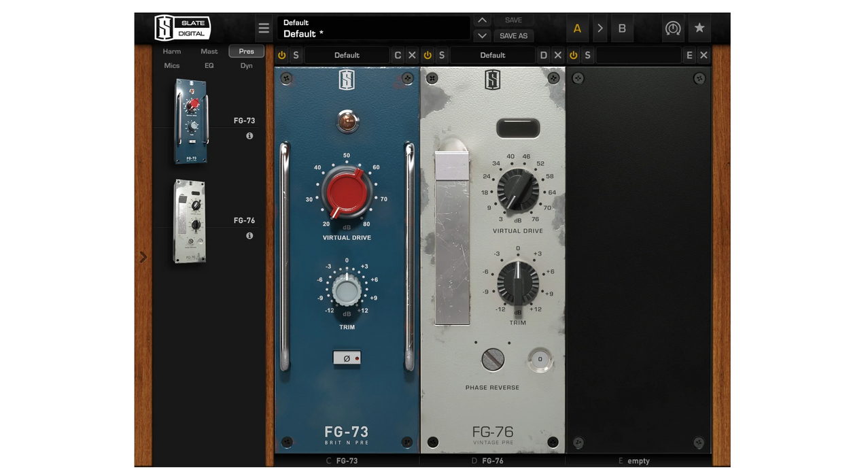Click the FG-73 name in the browser
This screenshot has height=476, width=868.
tap(245, 121)
